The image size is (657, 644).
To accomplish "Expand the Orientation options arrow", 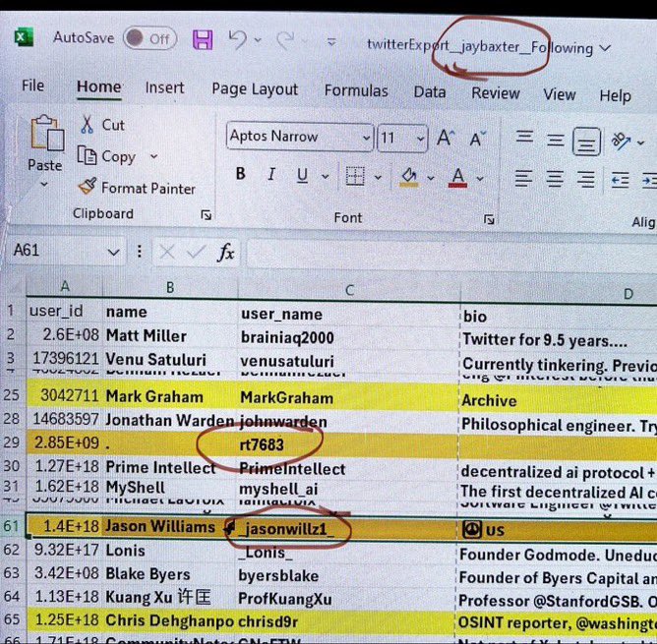I will click(x=640, y=143).
